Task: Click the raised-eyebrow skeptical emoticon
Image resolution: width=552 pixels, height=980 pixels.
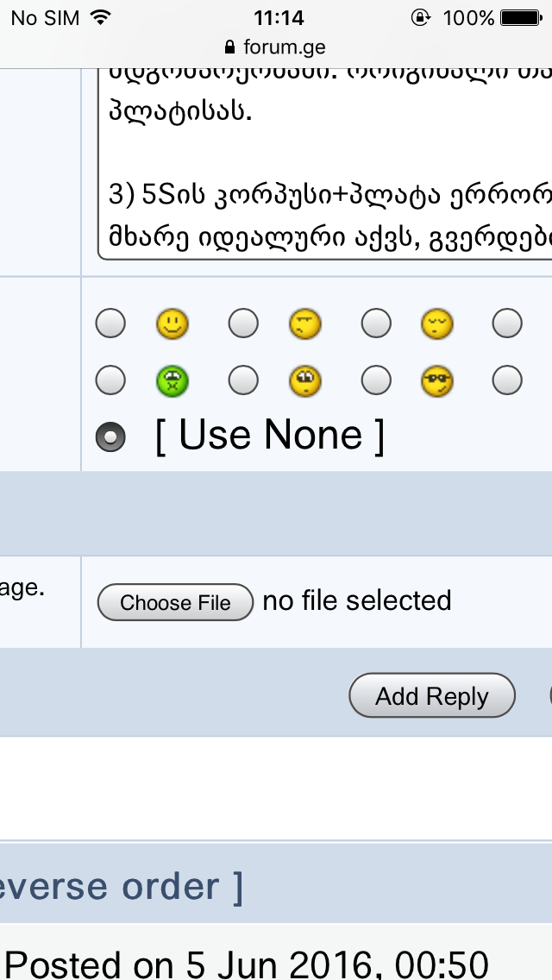Action: click(305, 324)
